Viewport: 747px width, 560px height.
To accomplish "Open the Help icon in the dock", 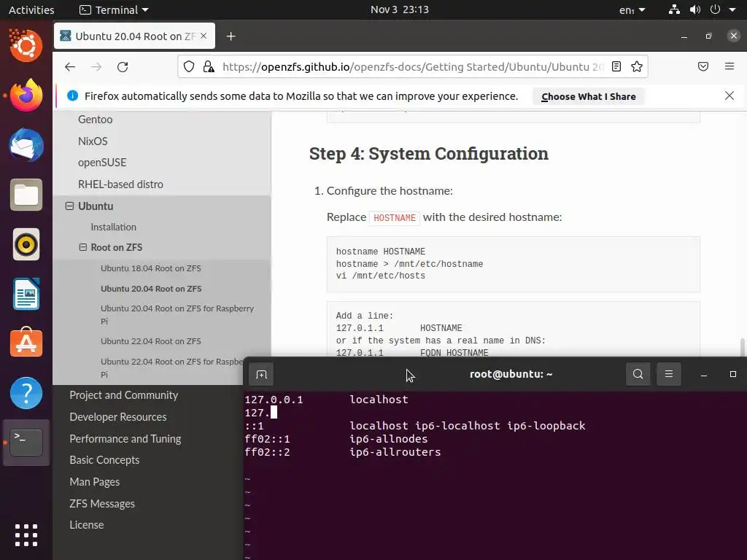I will coord(26,393).
